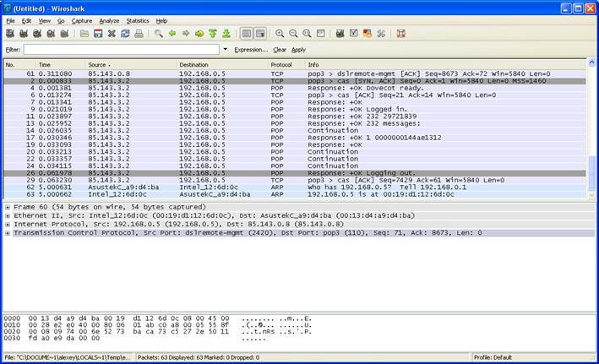Screen dimensions: 599x364
Task: Expand the Transmission Control Protocol node
Action: click(8, 233)
